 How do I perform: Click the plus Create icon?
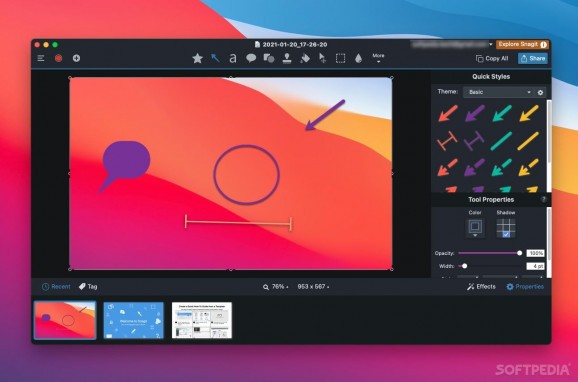(x=76, y=58)
